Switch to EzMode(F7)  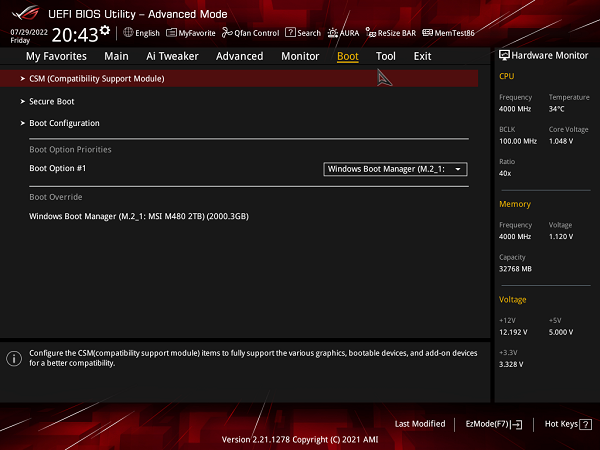click(x=493, y=424)
